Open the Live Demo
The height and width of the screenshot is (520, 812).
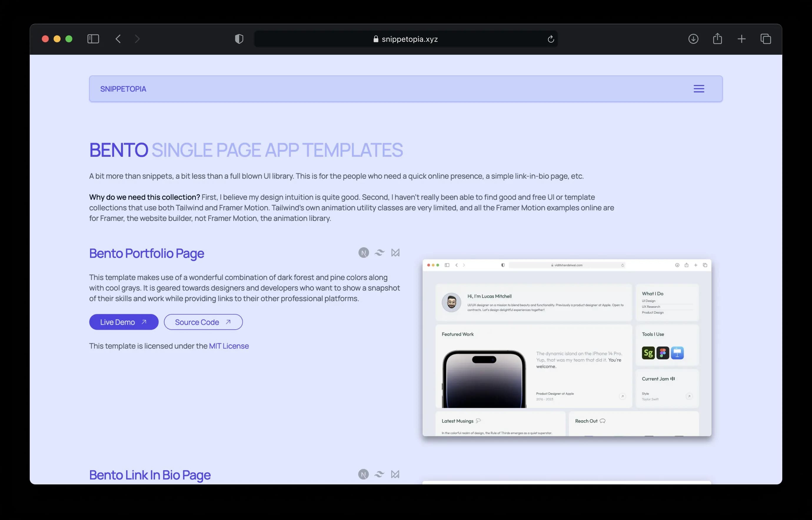tap(124, 322)
